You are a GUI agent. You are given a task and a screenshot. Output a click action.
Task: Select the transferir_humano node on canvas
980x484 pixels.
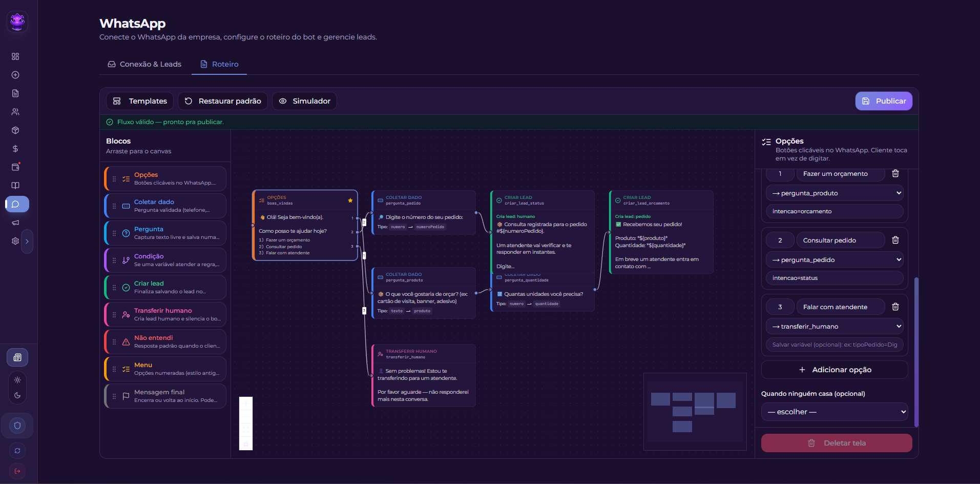tap(424, 376)
